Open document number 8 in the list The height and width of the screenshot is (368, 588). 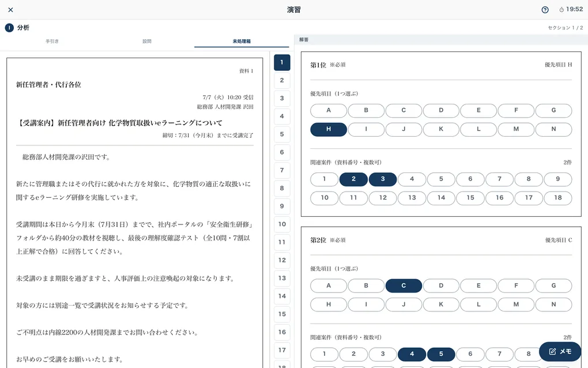pos(282,188)
